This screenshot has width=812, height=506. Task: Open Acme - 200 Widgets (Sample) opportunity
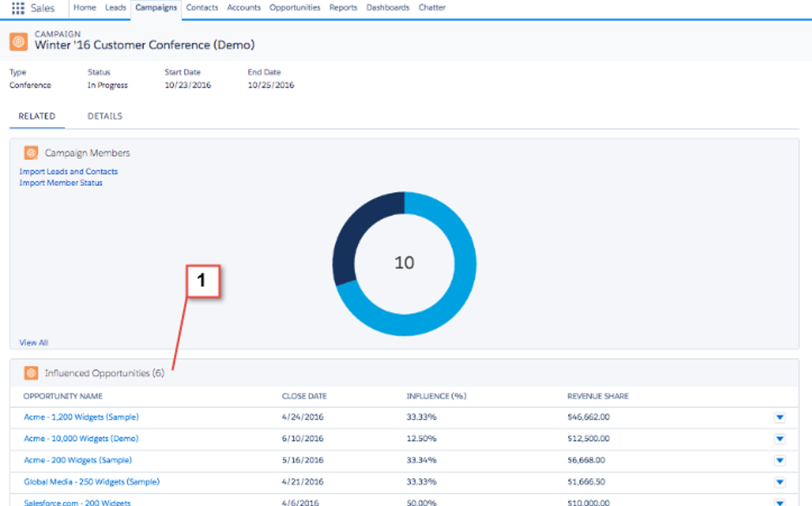(78, 460)
